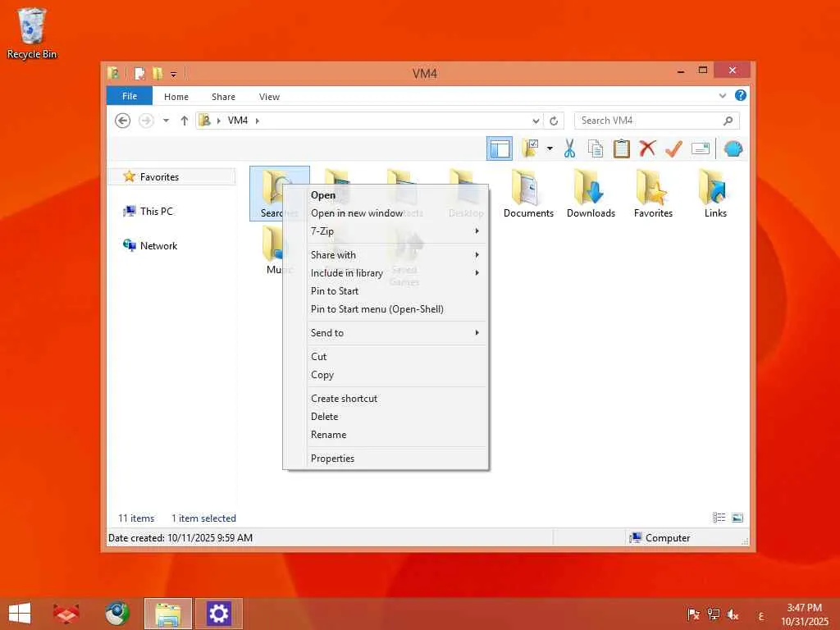
Task: Switch to large icons view in status bar
Action: (737, 518)
